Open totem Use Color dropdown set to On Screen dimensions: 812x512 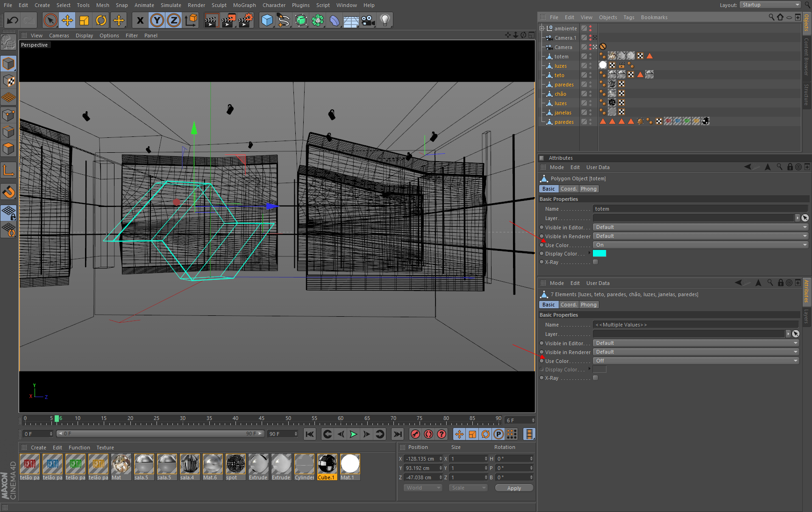pyautogui.click(x=700, y=245)
